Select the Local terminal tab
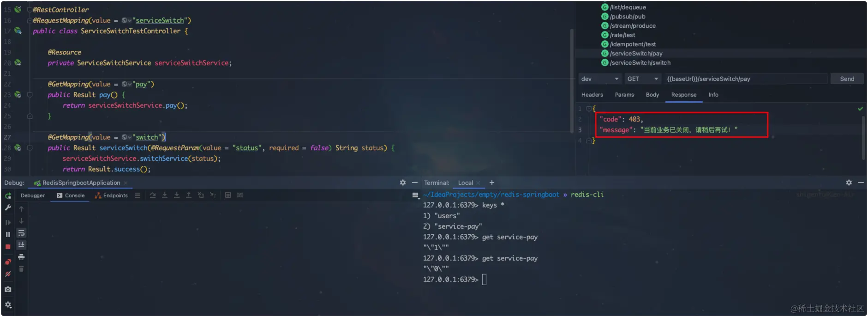The image size is (868, 317). 466,183
